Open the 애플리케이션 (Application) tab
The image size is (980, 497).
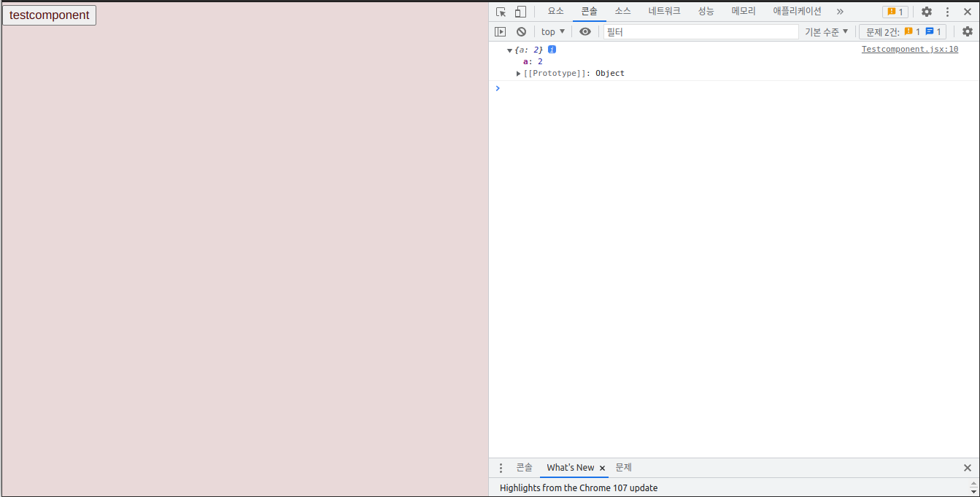click(x=797, y=11)
